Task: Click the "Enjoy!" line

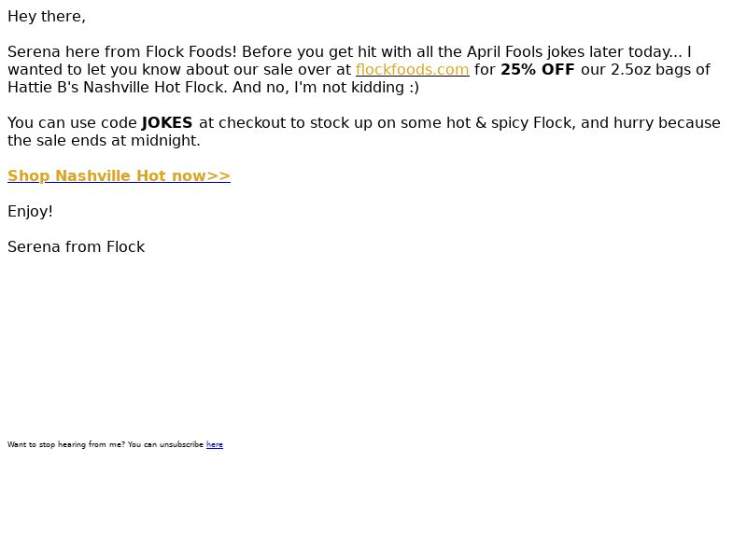Action: [31, 212]
